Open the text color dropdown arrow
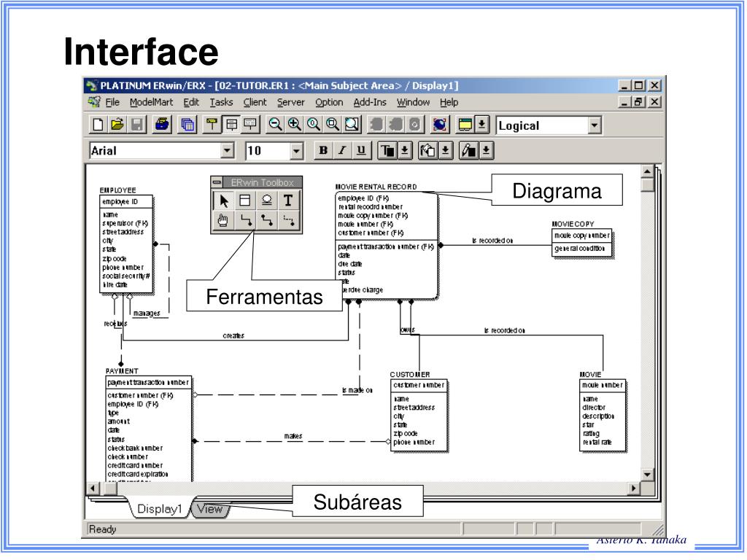This screenshot has height=560, width=747. click(404, 150)
